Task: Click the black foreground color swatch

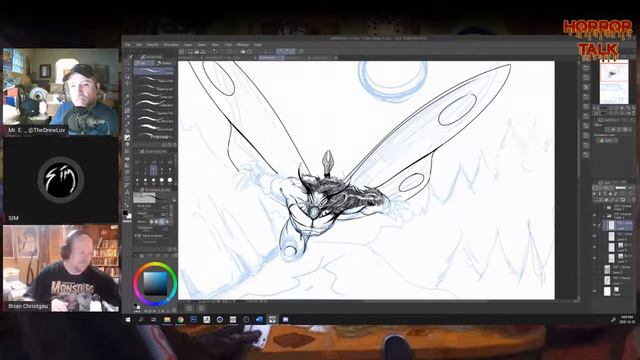Action: click(126, 213)
